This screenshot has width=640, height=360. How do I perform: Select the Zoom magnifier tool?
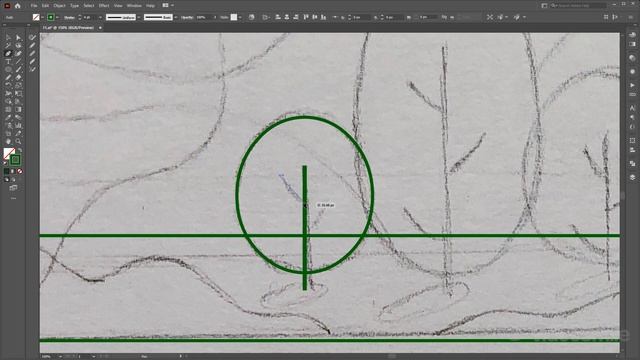click(x=18, y=142)
